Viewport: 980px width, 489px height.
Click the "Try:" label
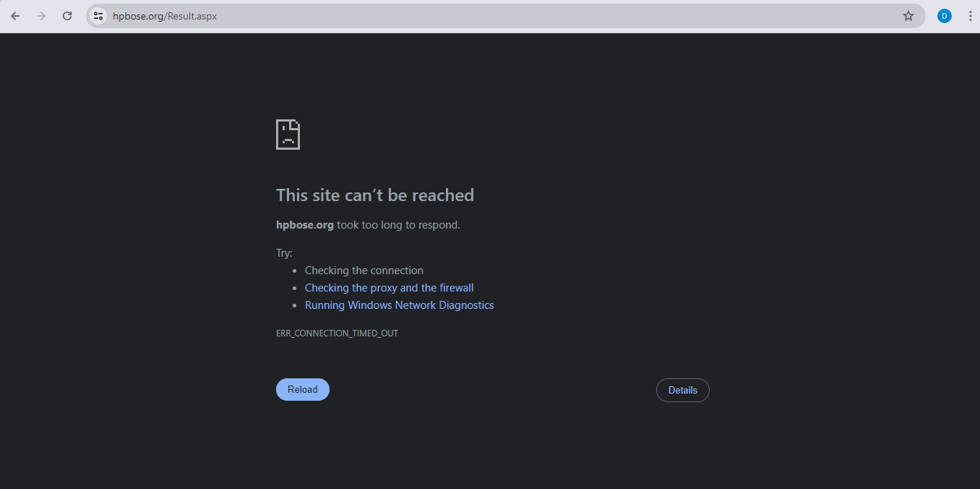click(284, 253)
